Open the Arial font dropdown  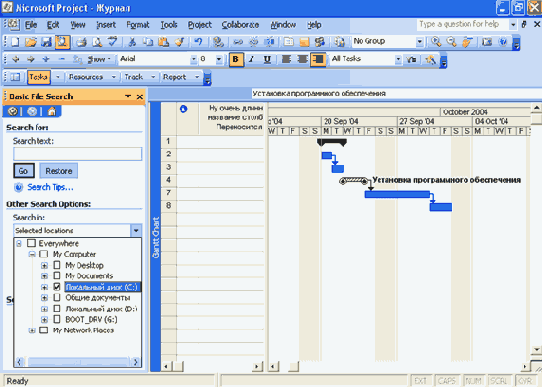194,59
